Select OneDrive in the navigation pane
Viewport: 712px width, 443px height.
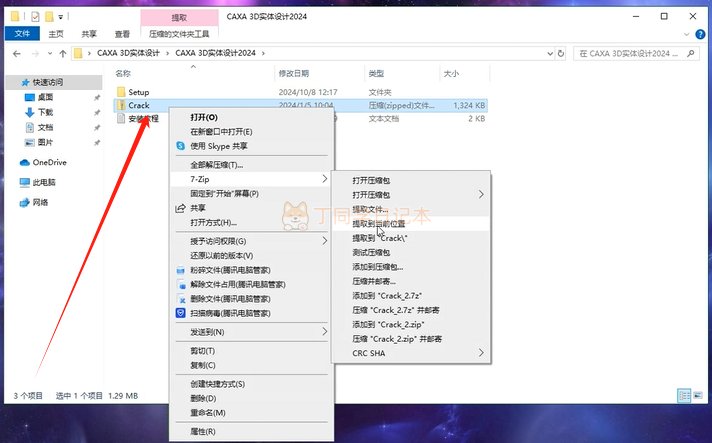(49, 162)
